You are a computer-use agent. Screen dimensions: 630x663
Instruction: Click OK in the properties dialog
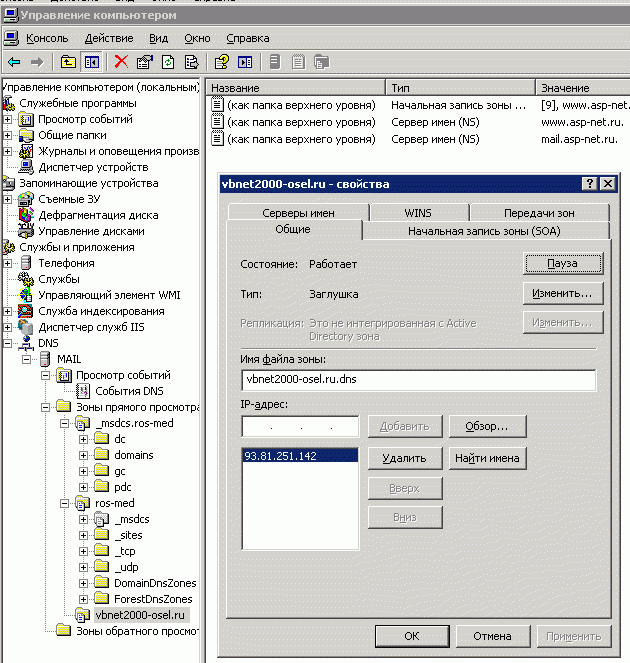412,636
